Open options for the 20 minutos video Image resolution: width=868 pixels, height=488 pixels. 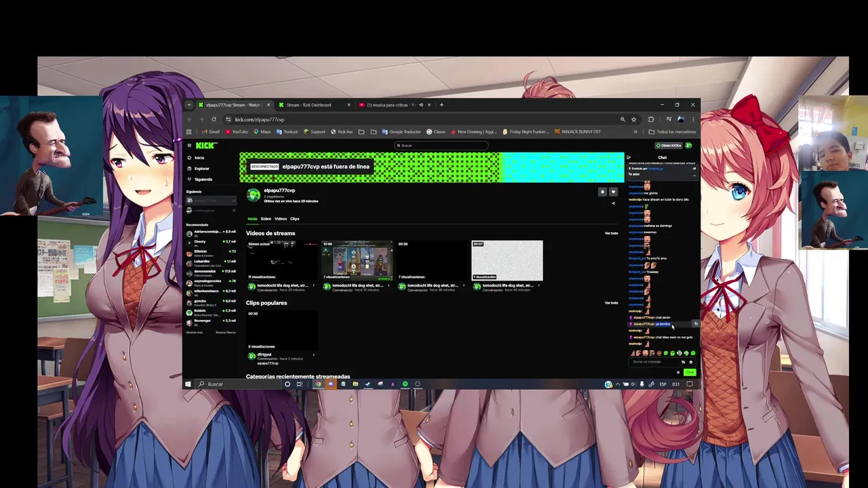click(313, 285)
